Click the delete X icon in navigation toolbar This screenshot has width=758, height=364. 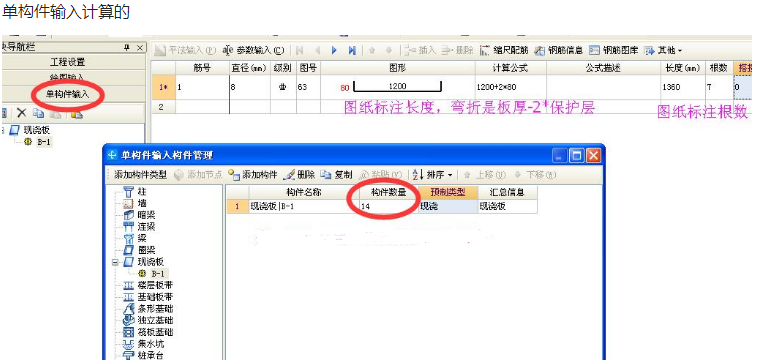click(21, 113)
